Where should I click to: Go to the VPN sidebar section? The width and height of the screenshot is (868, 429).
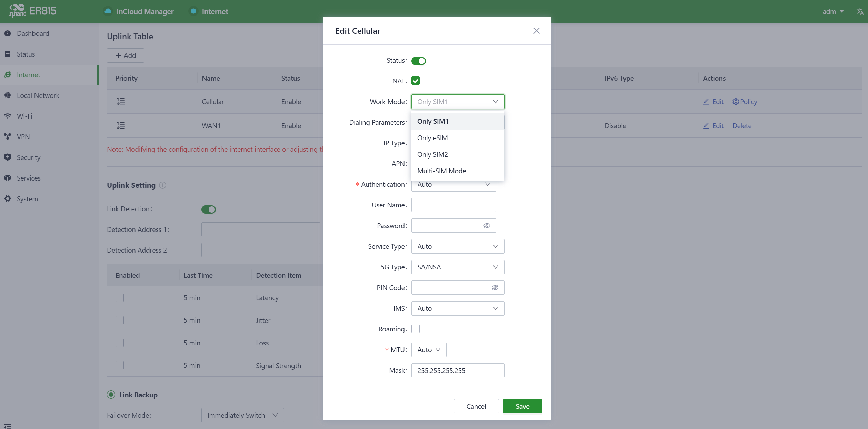point(23,137)
